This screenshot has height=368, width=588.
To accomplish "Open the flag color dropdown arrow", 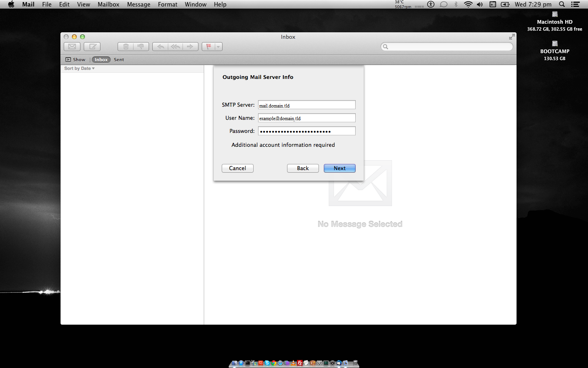I will click(x=218, y=46).
